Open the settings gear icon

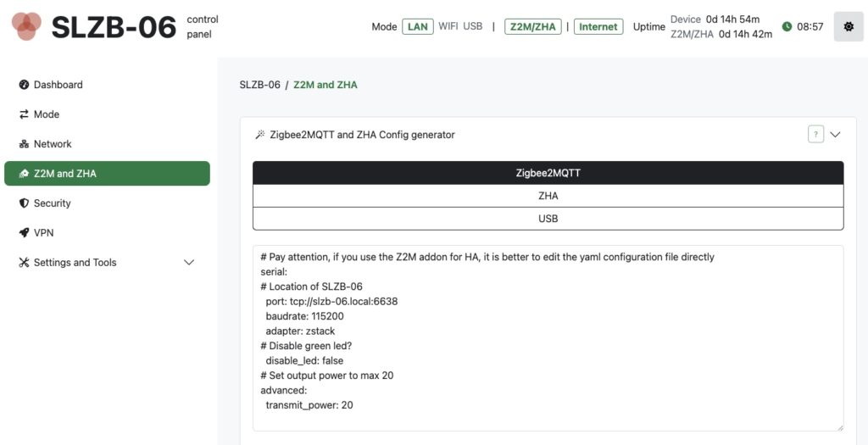click(849, 26)
